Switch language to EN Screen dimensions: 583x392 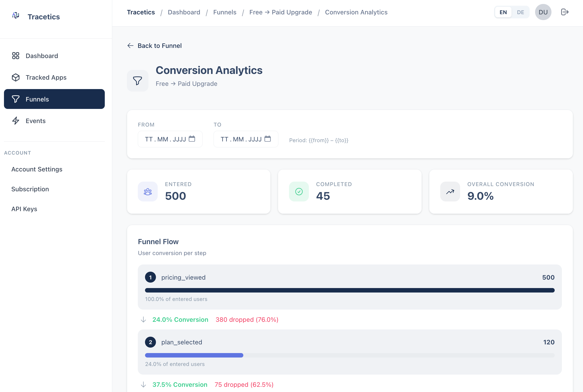pos(503,12)
